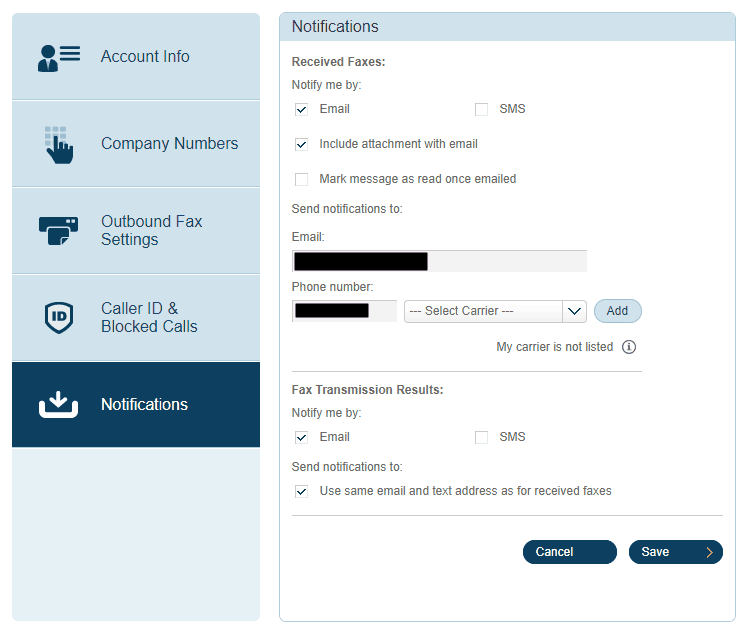Click the Outbound Fax printer icon

tap(59, 231)
